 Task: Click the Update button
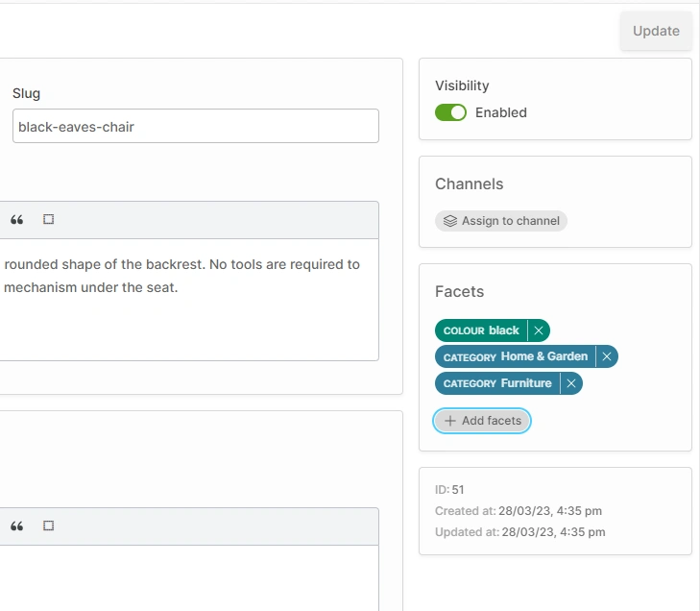coord(656,31)
